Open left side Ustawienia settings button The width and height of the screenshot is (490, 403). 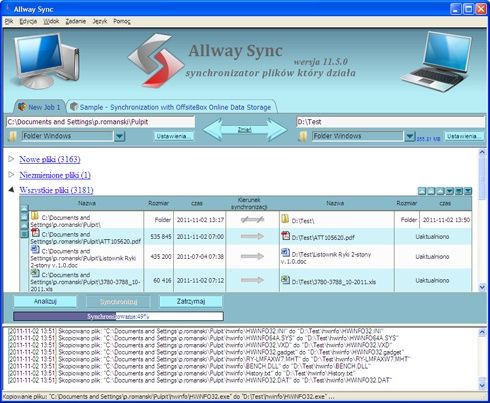tap(173, 136)
